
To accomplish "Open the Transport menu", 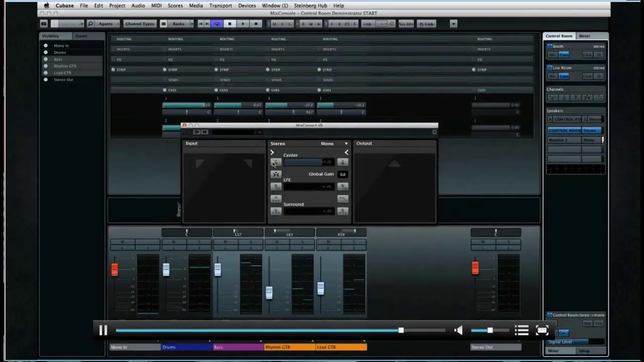I will tap(220, 6).
